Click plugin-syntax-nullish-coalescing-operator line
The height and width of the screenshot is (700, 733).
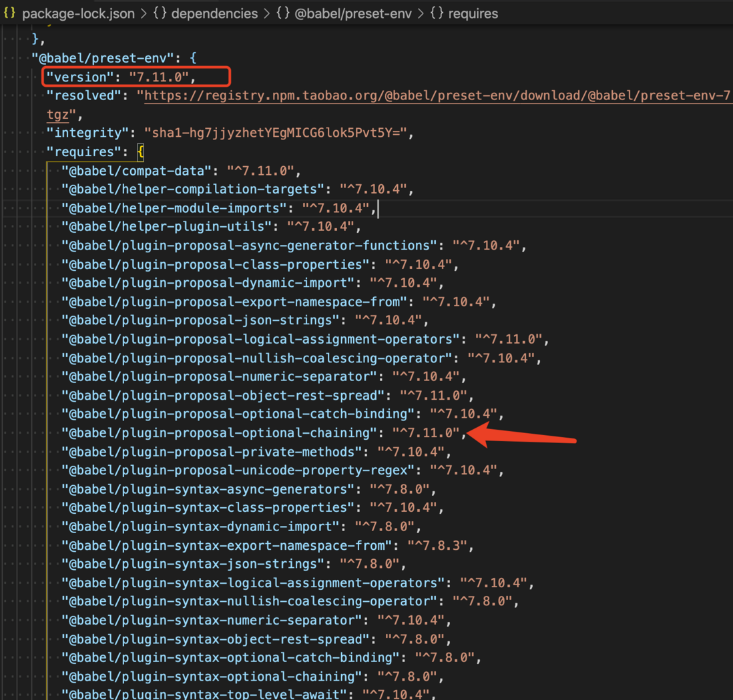[x=290, y=601]
